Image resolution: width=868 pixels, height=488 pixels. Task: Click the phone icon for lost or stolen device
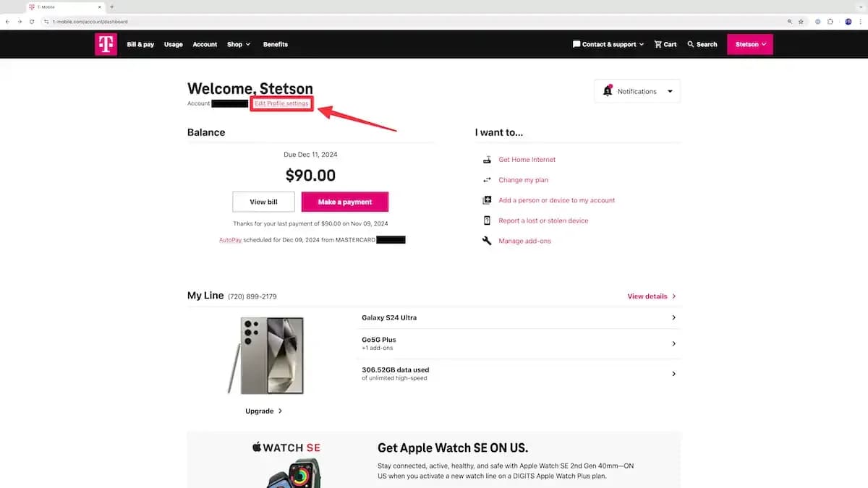[486, 221]
